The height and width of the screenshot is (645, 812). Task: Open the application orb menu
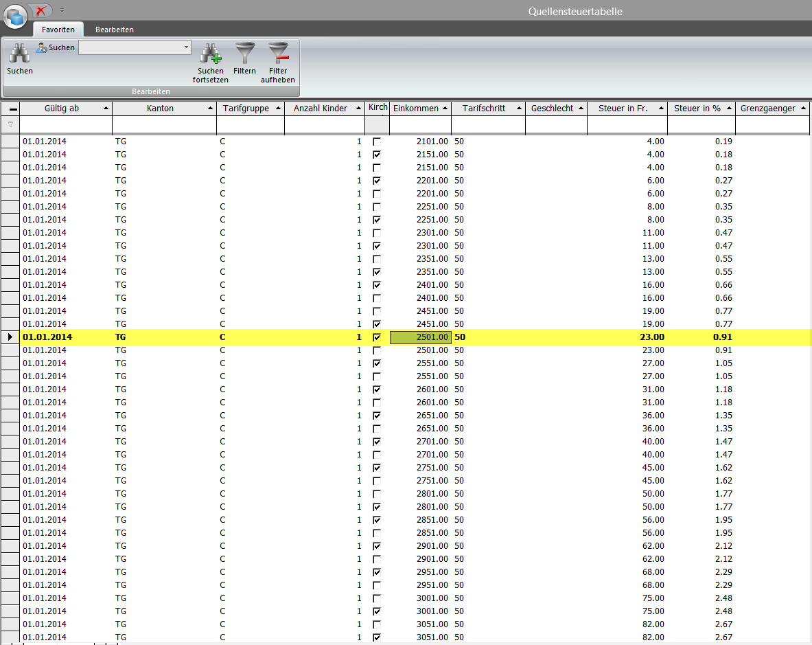(15, 15)
